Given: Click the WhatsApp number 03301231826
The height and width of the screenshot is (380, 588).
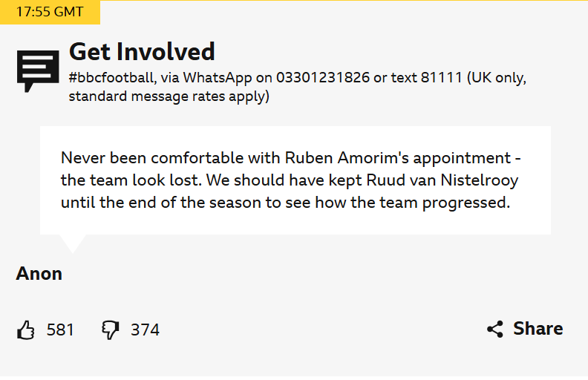Looking at the screenshot, I should [323, 78].
